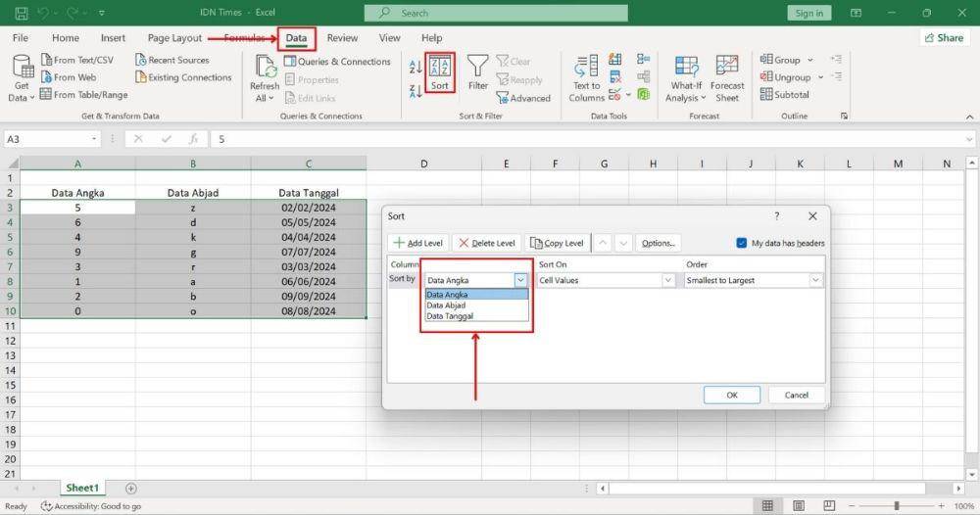980x515 pixels.
Task: Click Save icon in quick access toolbar
Action: click(x=22, y=13)
